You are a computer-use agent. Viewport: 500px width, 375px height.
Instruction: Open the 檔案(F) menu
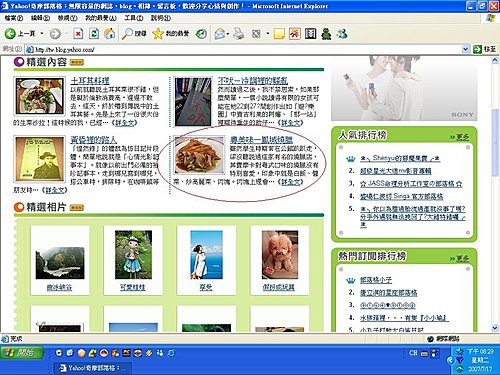pos(14,18)
